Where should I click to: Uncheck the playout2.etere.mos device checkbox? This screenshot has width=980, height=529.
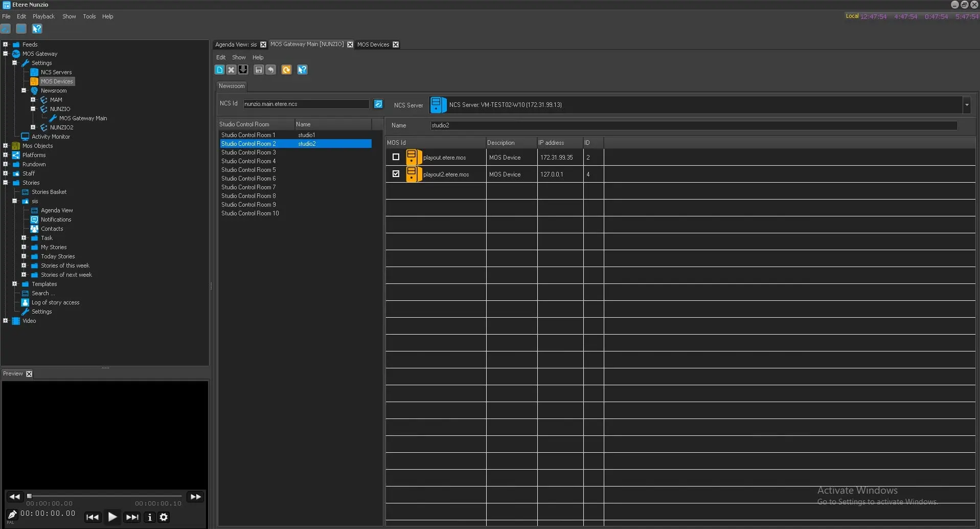pyautogui.click(x=396, y=174)
